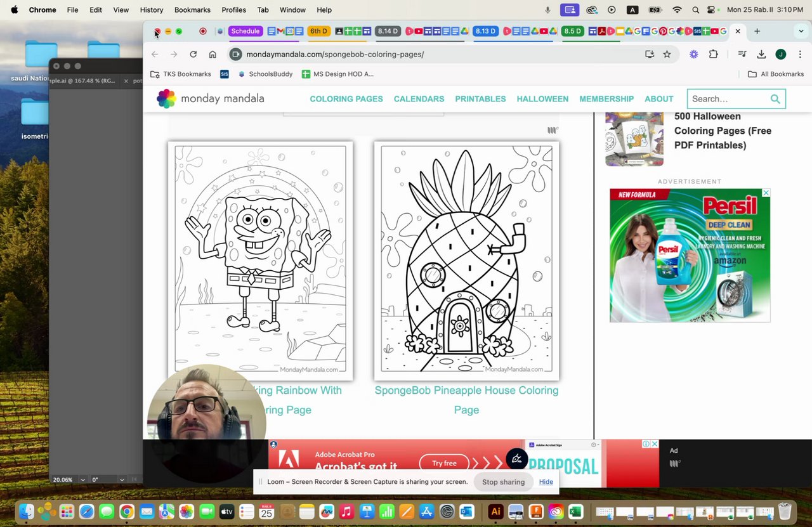Image resolution: width=812 pixels, height=527 pixels.
Task: Open Spotlight search in menu bar
Action: click(x=696, y=10)
